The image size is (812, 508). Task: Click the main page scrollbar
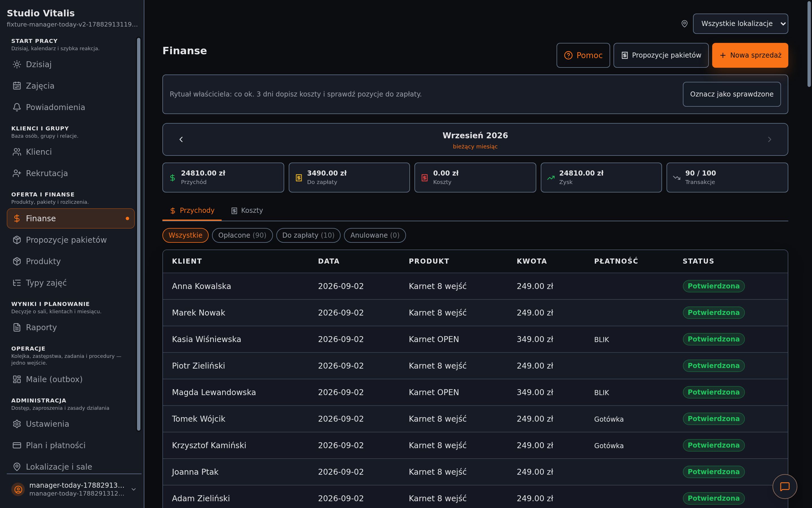[x=809, y=44]
